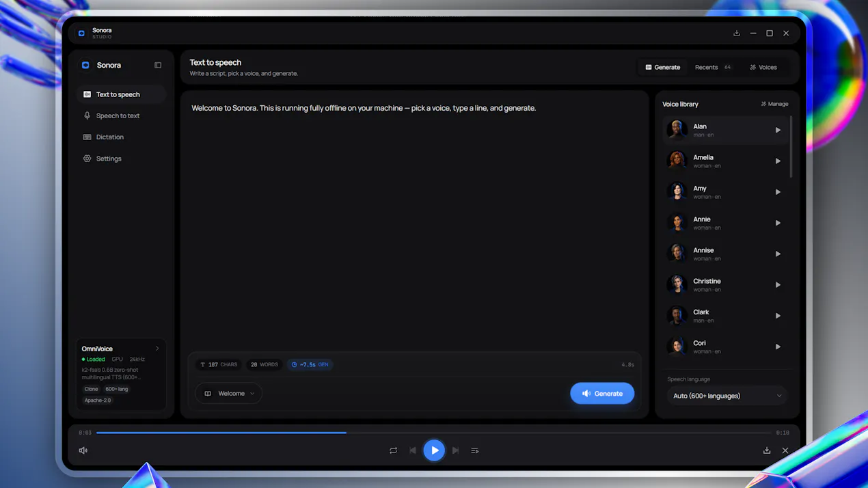This screenshot has width=868, height=488.
Task: Open Speech to text page
Action: 120,116
